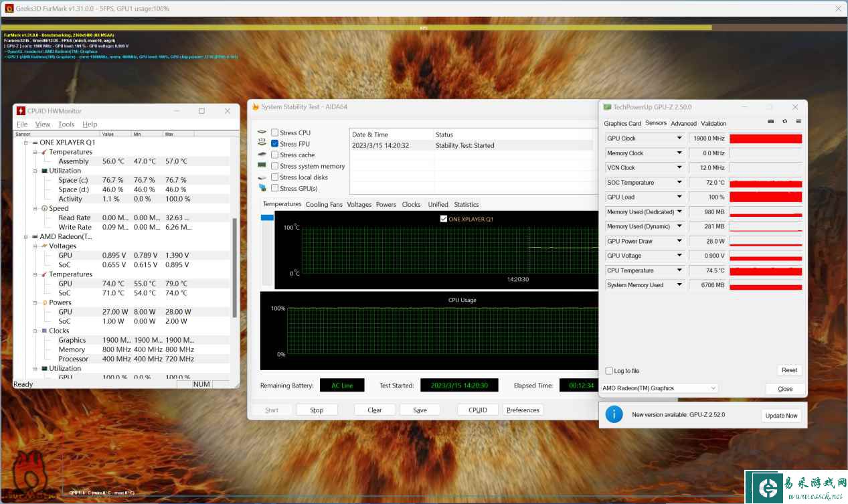Image resolution: width=848 pixels, height=504 pixels.
Task: Click GPU-Z refresh icon
Action: click(x=784, y=122)
